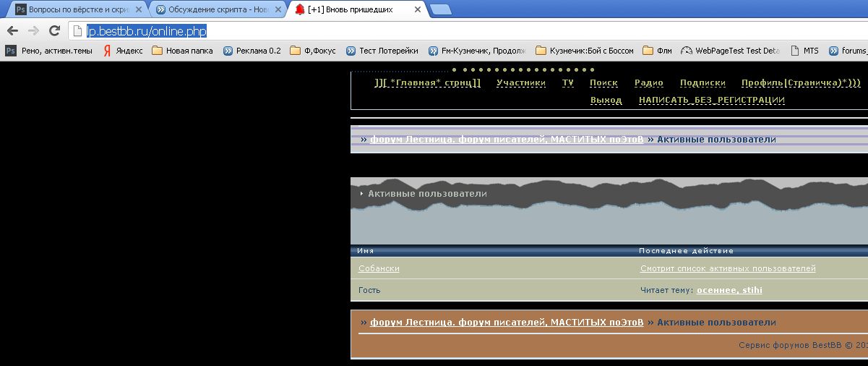Open 'Профиль(Страничка)' link
The height and width of the screenshot is (366, 868).
click(x=801, y=83)
